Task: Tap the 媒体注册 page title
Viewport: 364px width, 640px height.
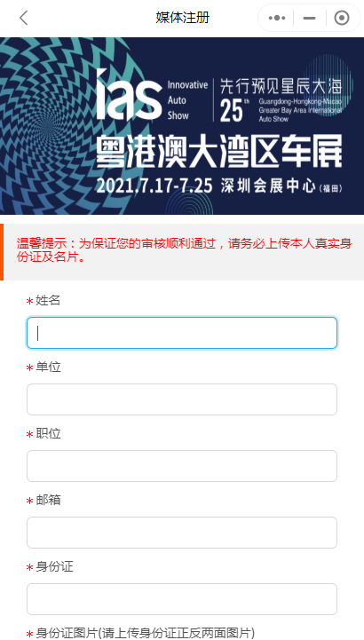Action: (182, 18)
